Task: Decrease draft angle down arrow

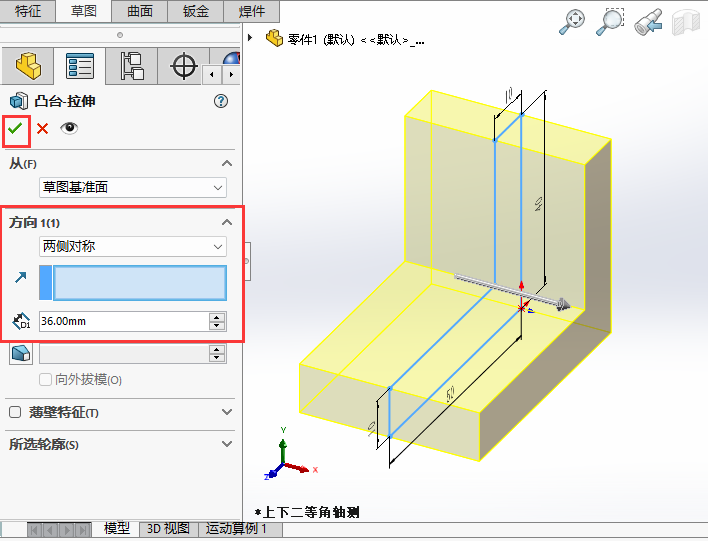Action: (217, 359)
